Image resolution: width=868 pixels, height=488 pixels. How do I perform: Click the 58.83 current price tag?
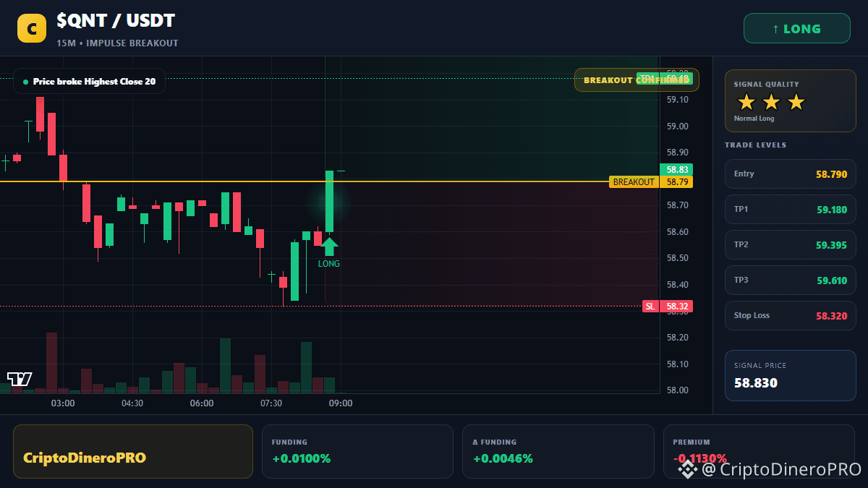(x=676, y=170)
